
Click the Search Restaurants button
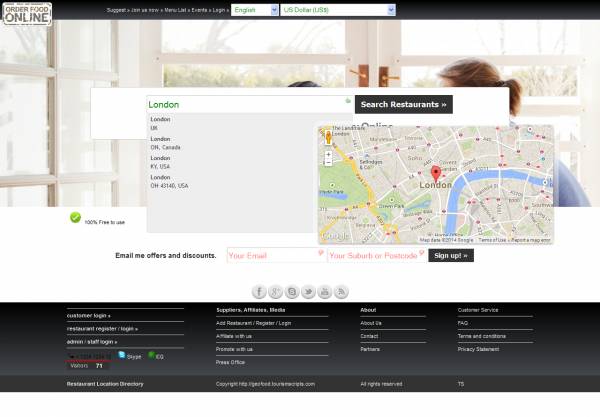coord(404,104)
